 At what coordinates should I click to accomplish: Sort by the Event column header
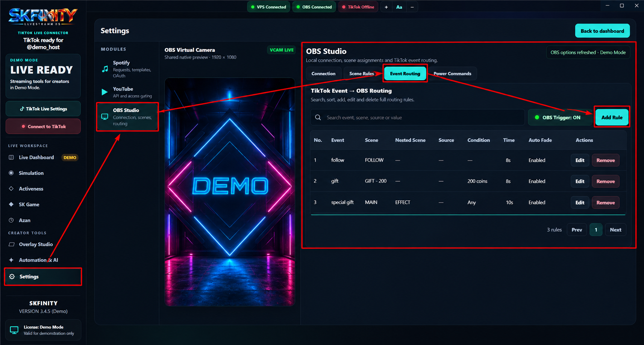point(337,140)
